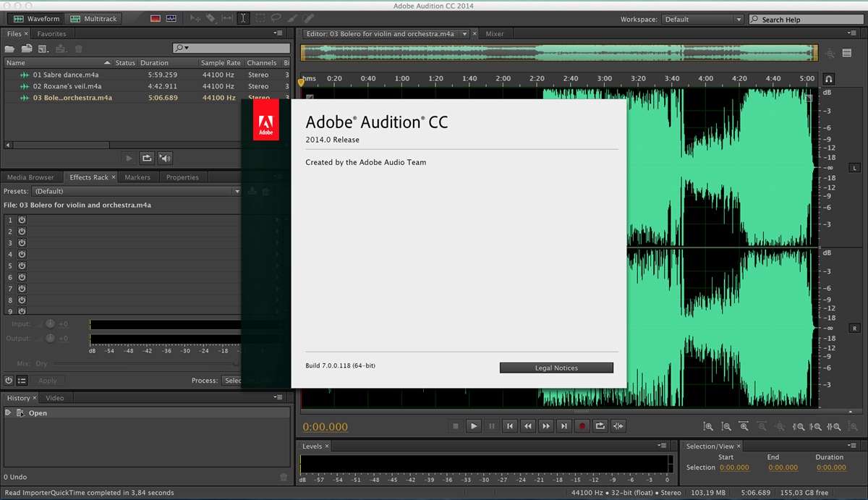
Task: Toggle the left channel L button
Action: (x=854, y=168)
